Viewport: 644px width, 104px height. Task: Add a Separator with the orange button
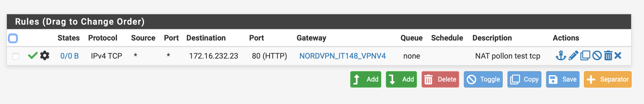coord(608,79)
